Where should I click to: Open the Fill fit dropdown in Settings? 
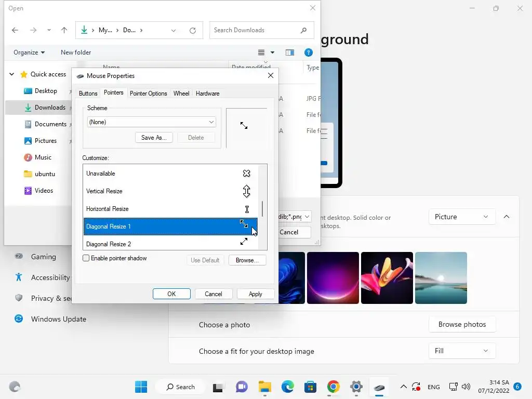click(x=462, y=351)
